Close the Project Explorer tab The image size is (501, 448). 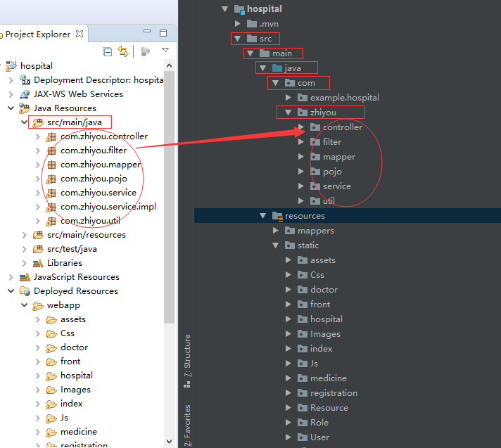80,34
